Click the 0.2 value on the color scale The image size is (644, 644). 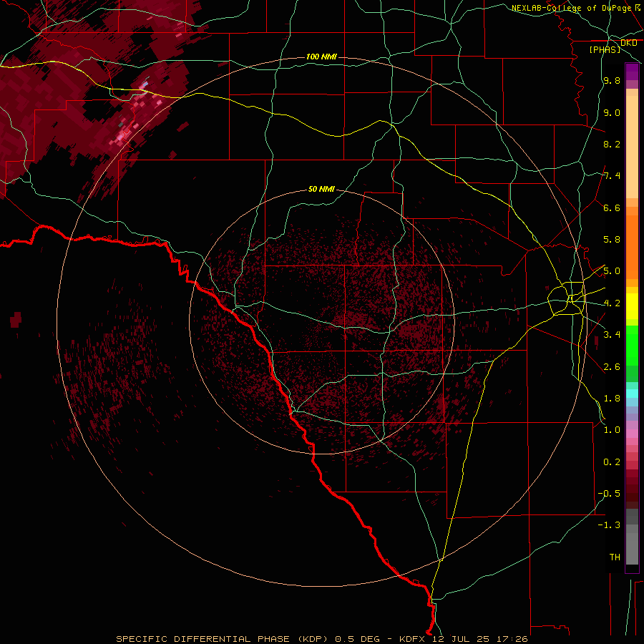click(612, 462)
